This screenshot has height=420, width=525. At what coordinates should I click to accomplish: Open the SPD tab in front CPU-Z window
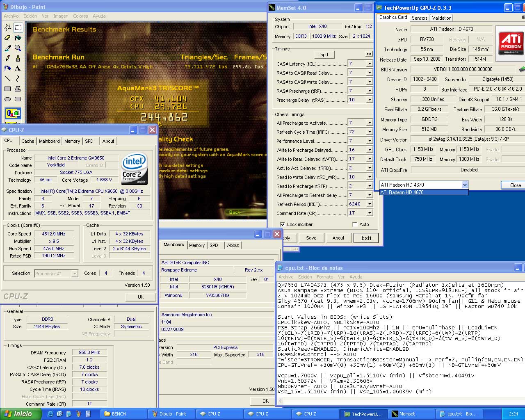89,141
